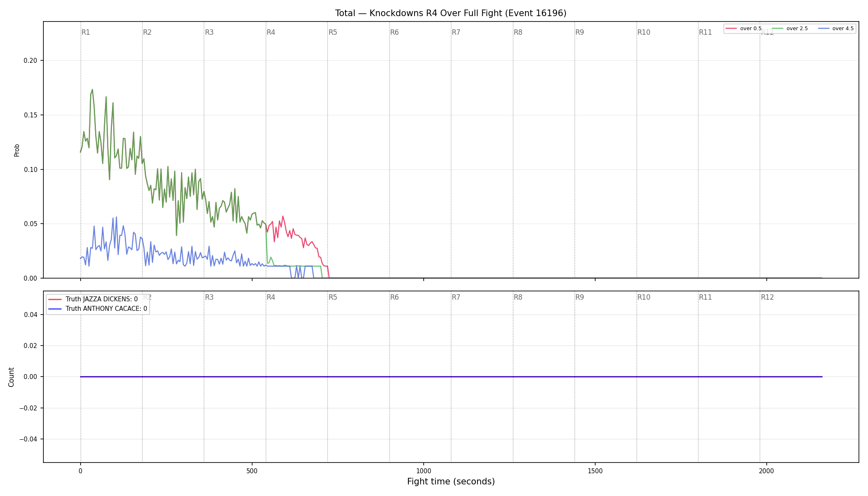Click the 'Count' y-axis label
Image resolution: width=868 pixels, height=496 pixels.
click(11, 377)
